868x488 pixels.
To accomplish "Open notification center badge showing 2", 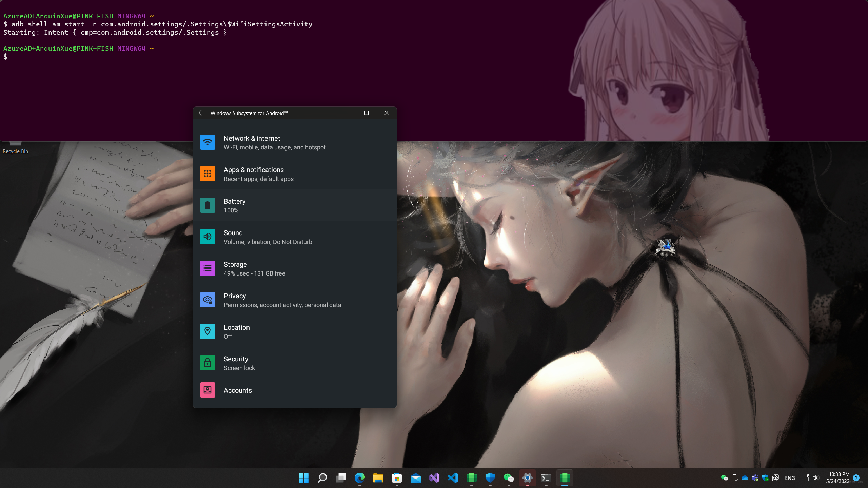I will pos(856,478).
